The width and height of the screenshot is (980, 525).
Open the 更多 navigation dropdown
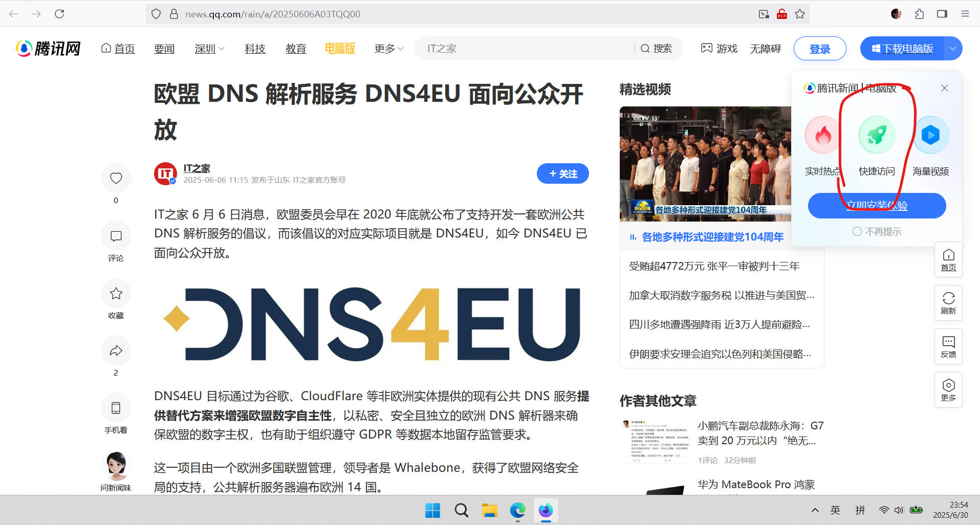coord(387,48)
